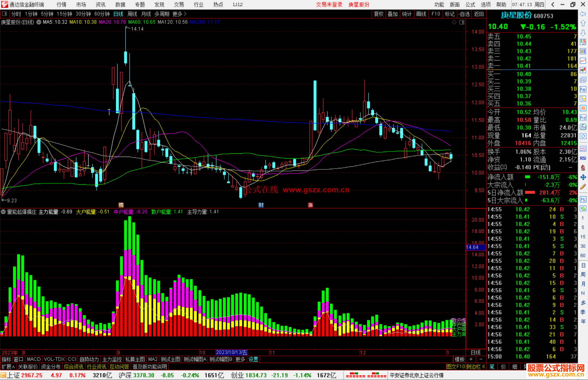Open the colored quote grid icon

pyautogui.click(x=583, y=51)
